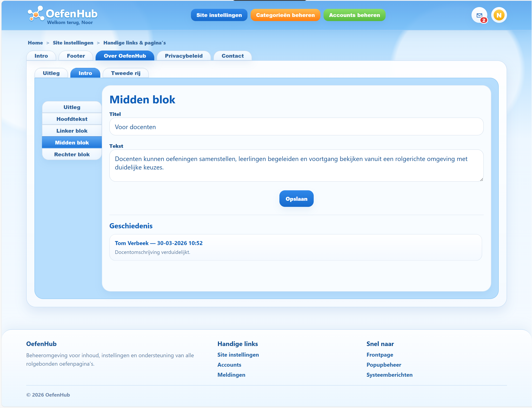Save with the Opslaan button
Screen dimensions: 532x408
(x=296, y=199)
